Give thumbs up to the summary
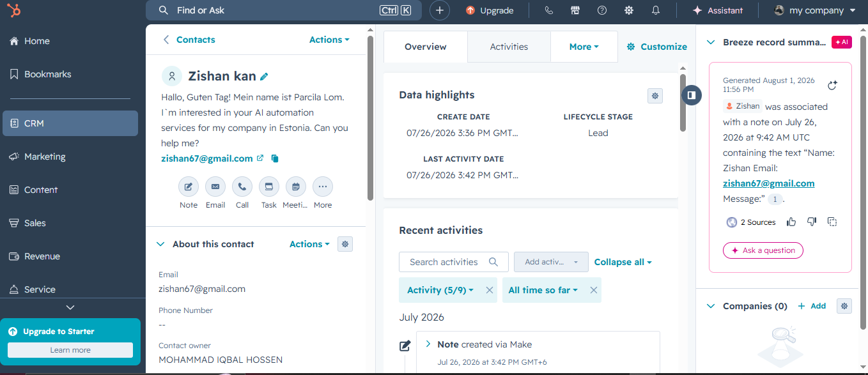 (791, 222)
